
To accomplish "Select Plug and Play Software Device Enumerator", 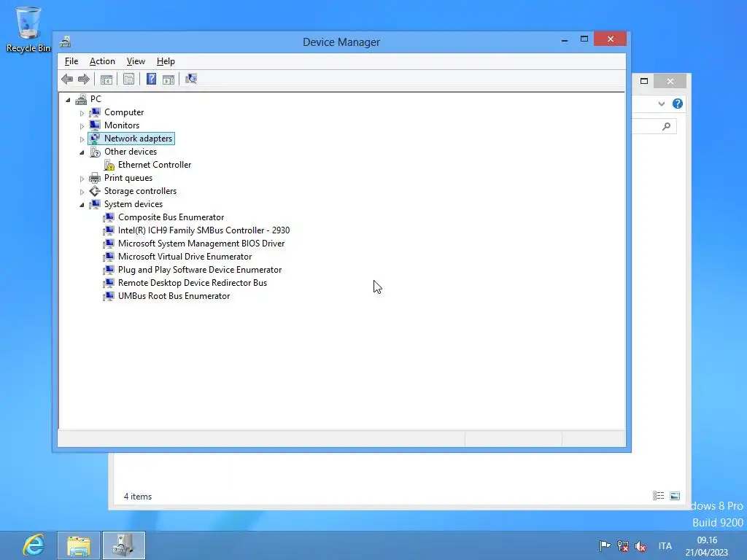I will tap(200, 270).
